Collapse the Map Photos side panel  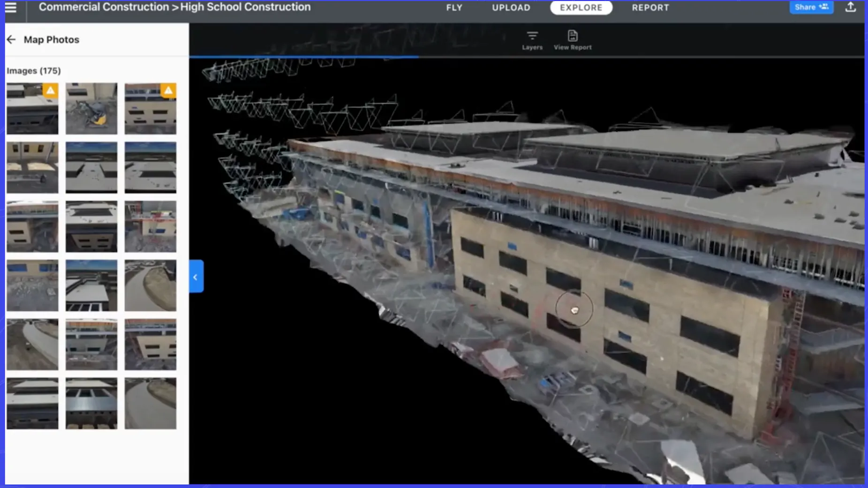tap(196, 277)
